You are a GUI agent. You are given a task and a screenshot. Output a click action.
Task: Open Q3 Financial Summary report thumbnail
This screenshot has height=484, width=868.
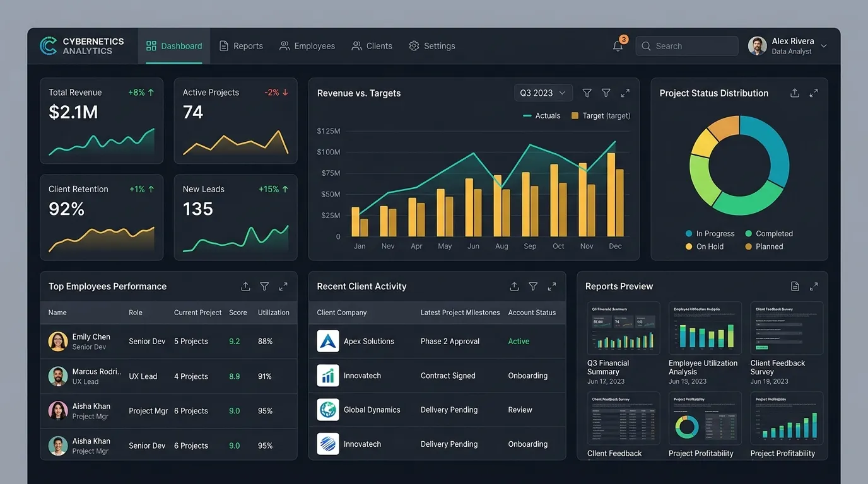(x=623, y=328)
